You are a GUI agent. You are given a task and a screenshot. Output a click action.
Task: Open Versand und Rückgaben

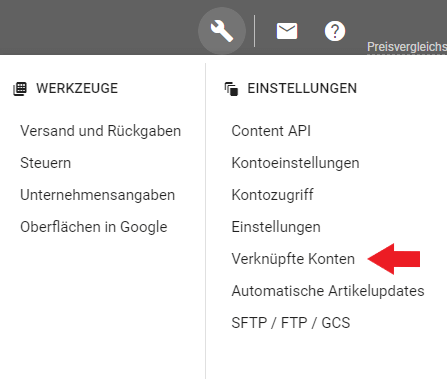pyautogui.click(x=100, y=131)
